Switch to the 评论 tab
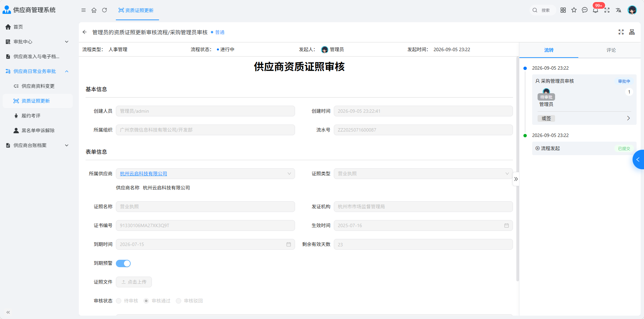644x319 pixels. click(611, 50)
